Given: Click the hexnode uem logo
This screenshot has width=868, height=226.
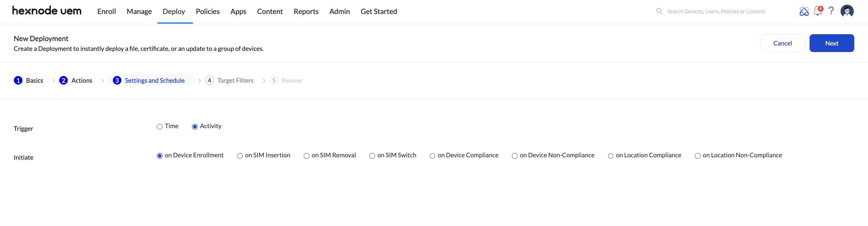Looking at the screenshot, I should point(47,11).
